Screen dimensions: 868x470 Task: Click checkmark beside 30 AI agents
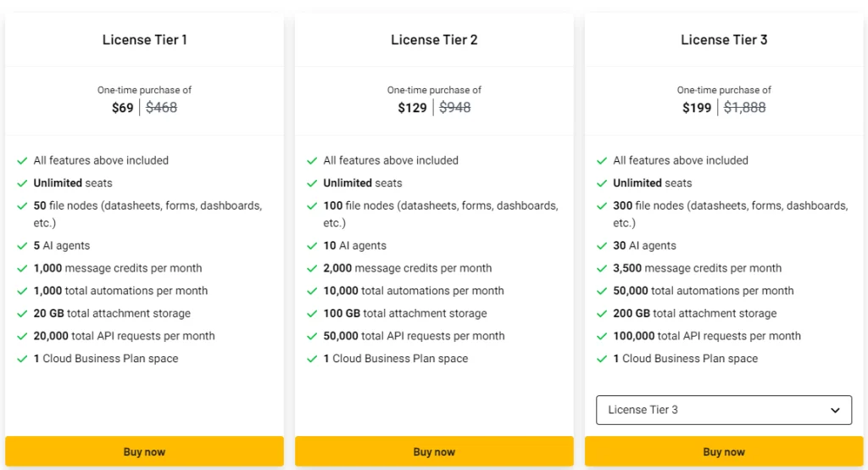pos(602,246)
